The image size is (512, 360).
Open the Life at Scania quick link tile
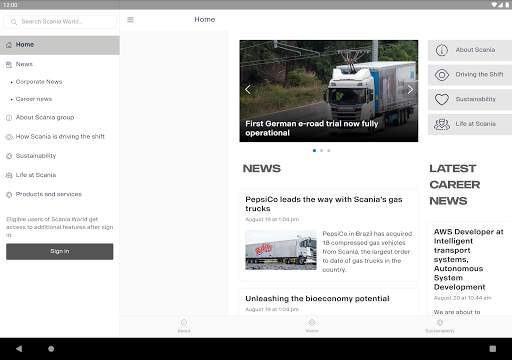coord(470,124)
